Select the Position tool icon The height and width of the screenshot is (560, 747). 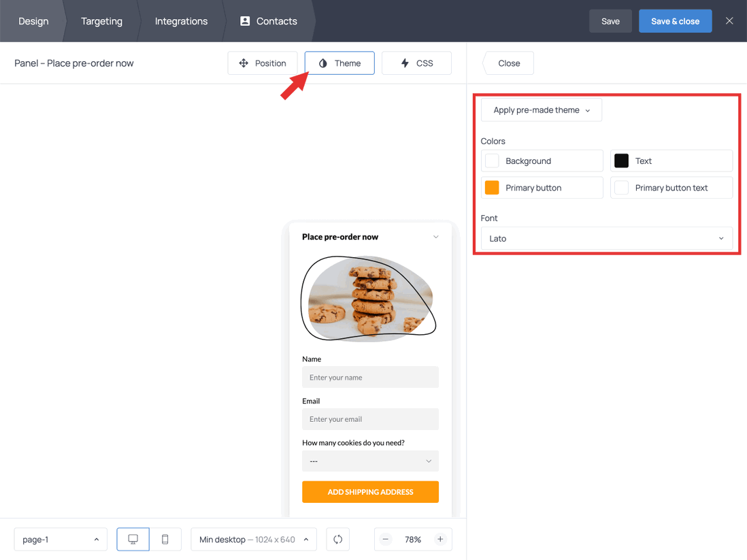tap(243, 63)
